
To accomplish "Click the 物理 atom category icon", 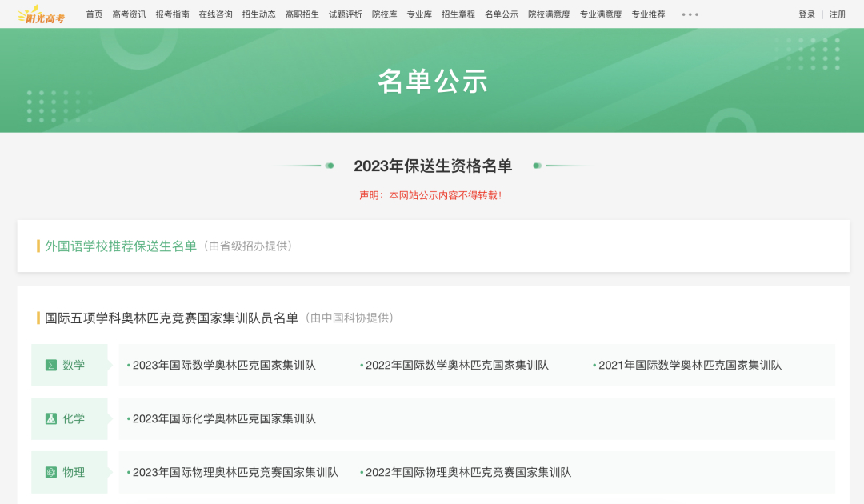I will pyautogui.click(x=51, y=473).
